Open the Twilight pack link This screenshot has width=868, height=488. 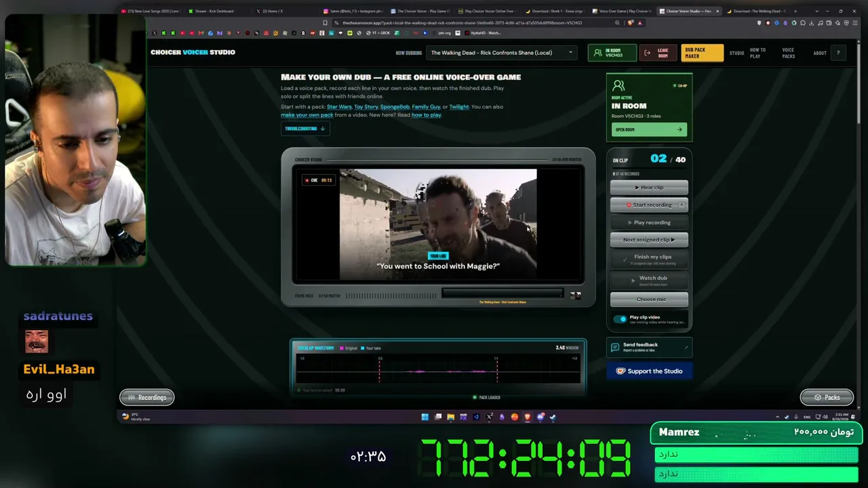click(x=459, y=106)
